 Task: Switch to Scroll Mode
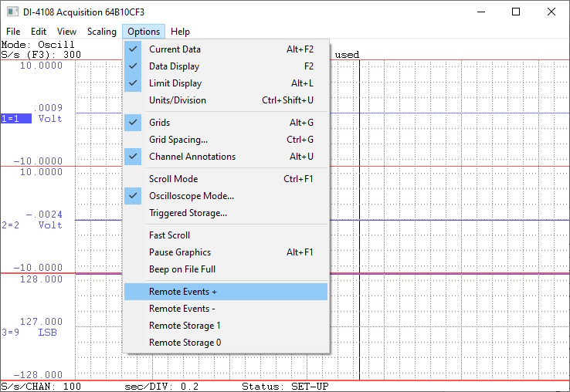pos(226,179)
